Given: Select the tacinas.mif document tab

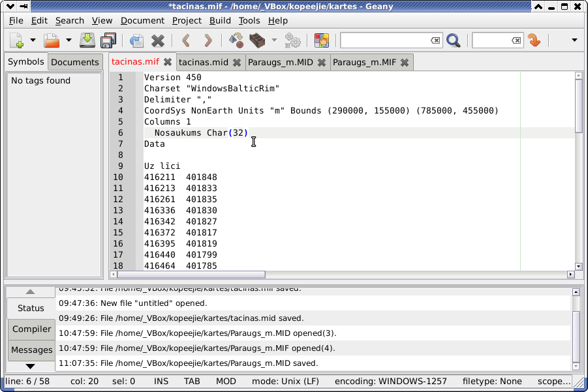Looking at the screenshot, I should point(135,61).
